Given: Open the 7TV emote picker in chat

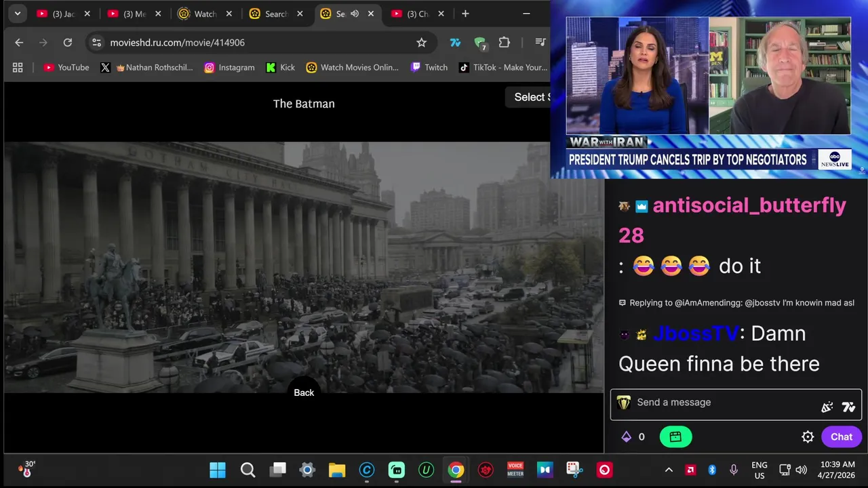Looking at the screenshot, I should pos(848,407).
